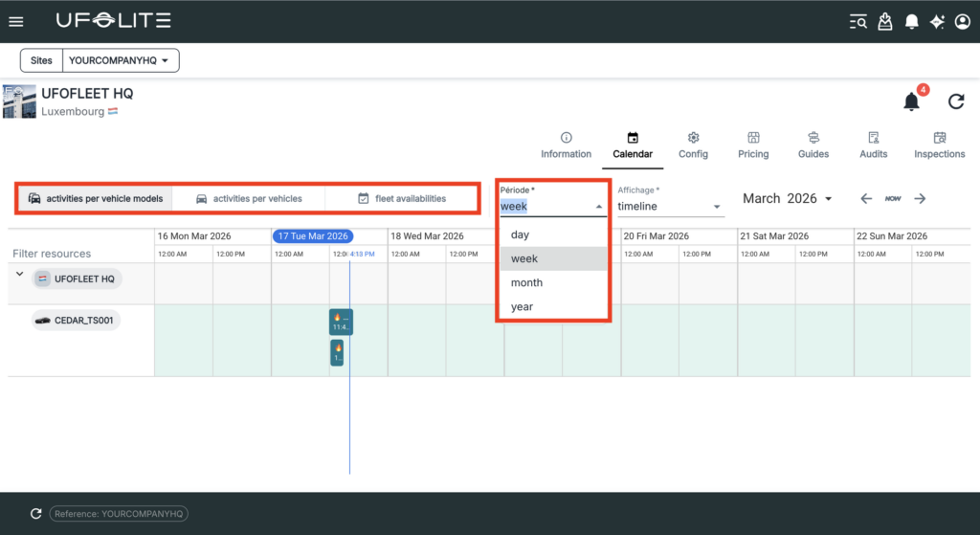Screen dimensions: 980x535
Task: Collapse the UFOFLEET HQ resource group
Action: (19, 274)
